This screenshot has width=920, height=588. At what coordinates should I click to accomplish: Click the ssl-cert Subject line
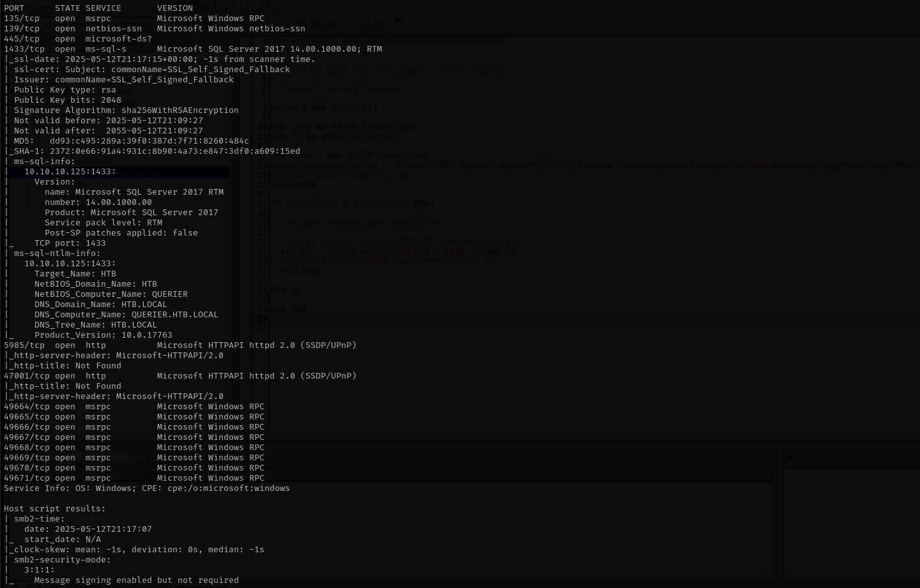pos(152,70)
